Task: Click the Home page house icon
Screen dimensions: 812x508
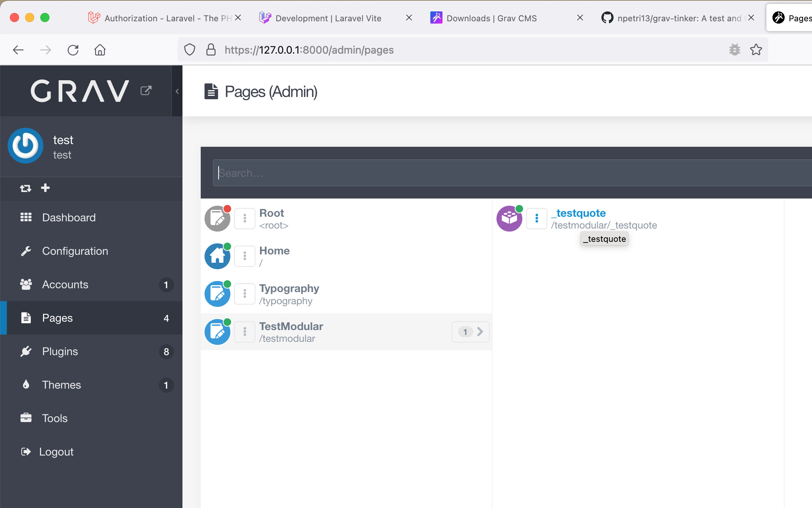Action: [x=217, y=256]
